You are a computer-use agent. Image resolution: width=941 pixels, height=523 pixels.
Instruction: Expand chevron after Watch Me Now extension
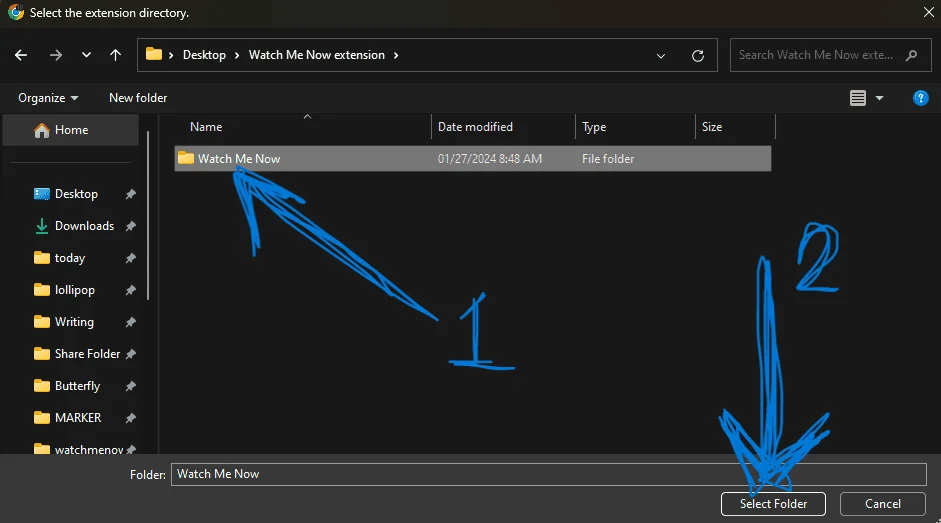tap(396, 55)
